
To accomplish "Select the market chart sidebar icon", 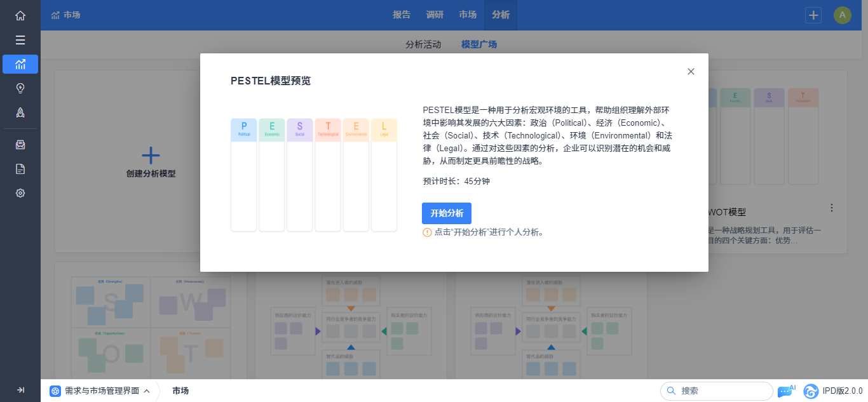I will [x=20, y=64].
